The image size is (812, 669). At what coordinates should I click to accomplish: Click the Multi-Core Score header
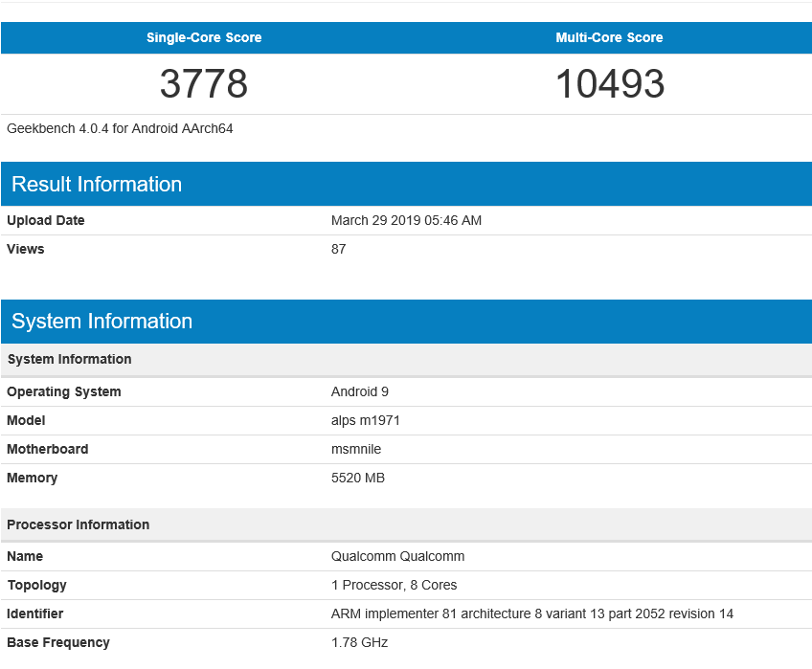point(609,38)
